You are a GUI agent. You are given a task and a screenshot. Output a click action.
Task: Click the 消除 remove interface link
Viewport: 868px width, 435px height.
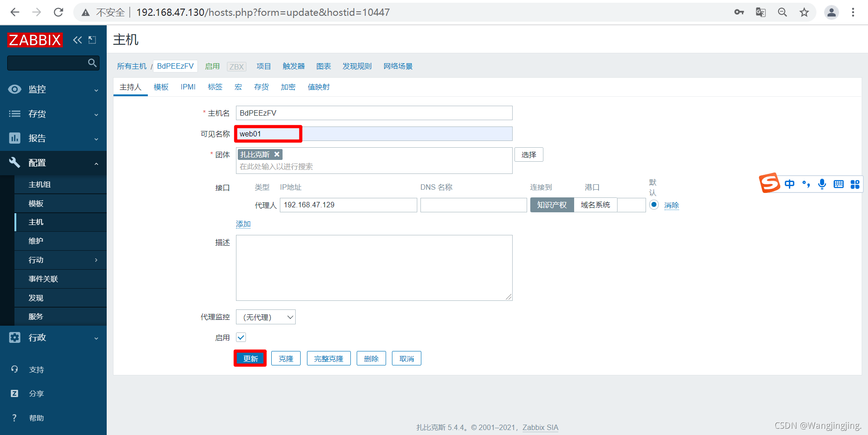672,205
